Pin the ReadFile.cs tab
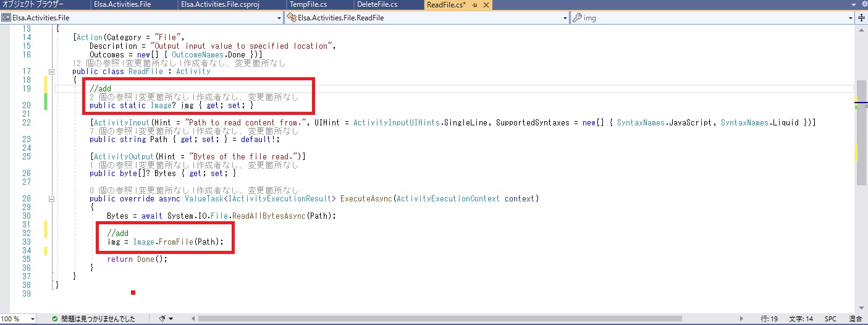Viewport: 868px width, 325px height. coord(475,5)
